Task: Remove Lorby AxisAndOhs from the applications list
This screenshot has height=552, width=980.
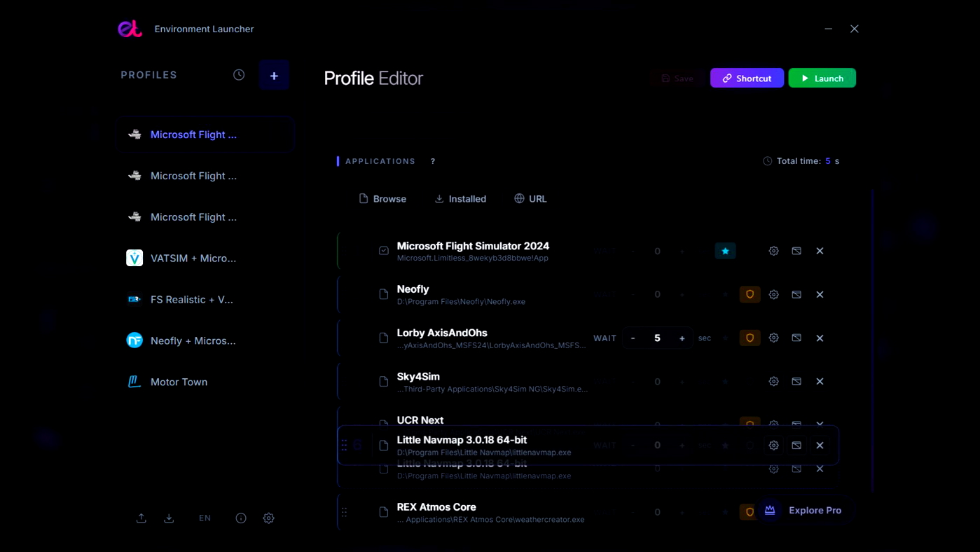Action: click(820, 338)
